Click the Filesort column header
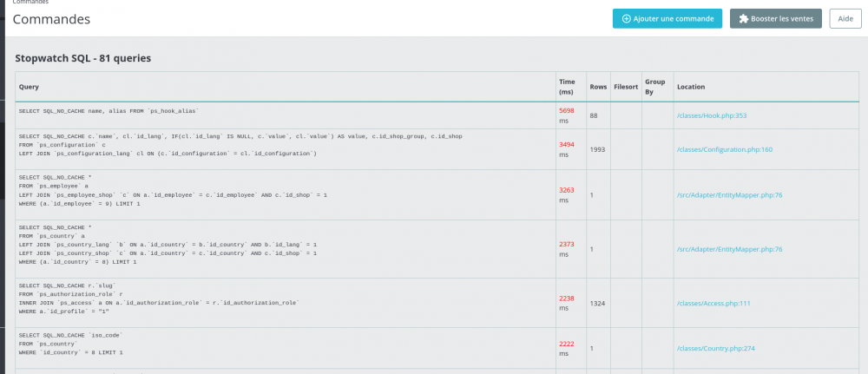The height and width of the screenshot is (374, 868). pos(626,87)
